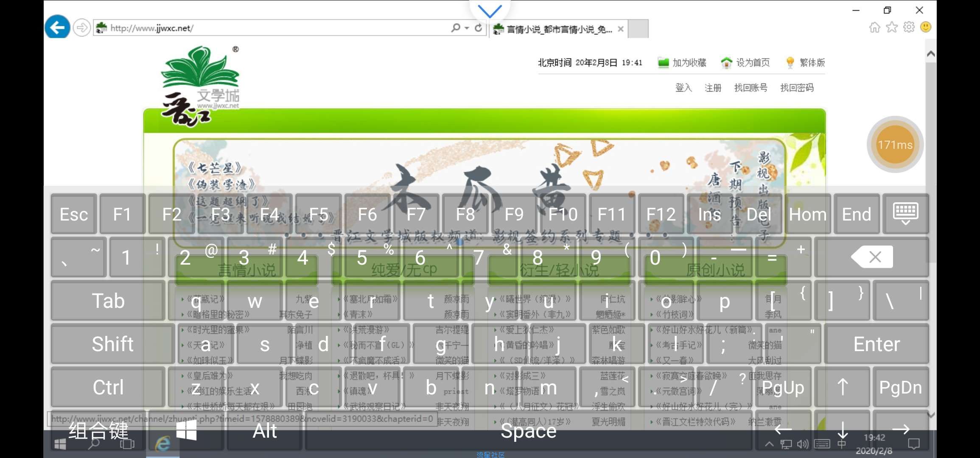Tap the 组合键 combo key

pos(98,430)
